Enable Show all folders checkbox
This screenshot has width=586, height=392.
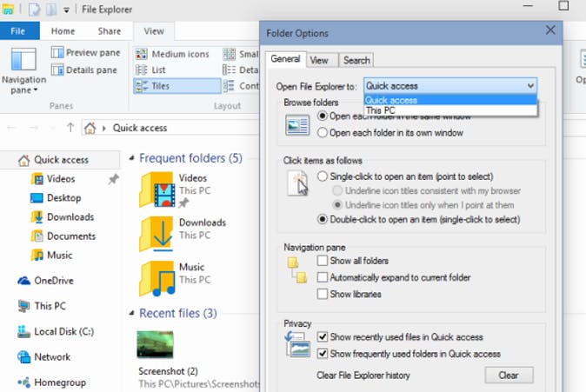(353, 261)
